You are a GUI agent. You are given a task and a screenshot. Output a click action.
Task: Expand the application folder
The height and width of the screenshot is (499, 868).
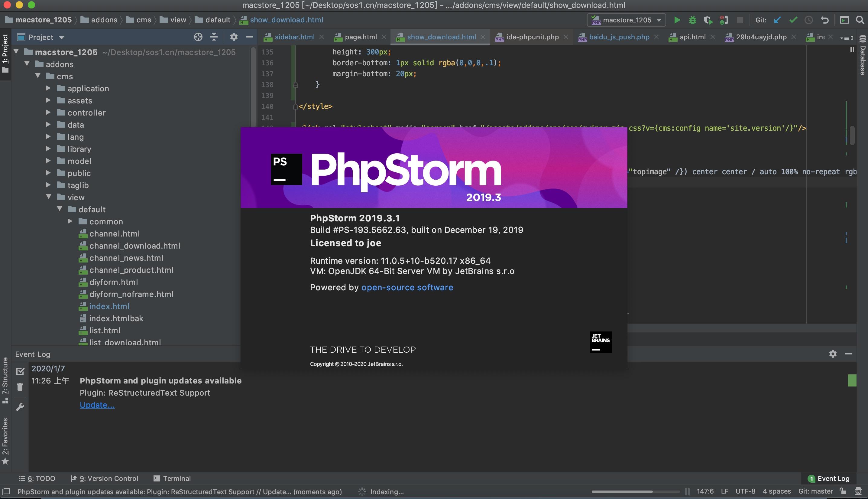[x=48, y=88]
